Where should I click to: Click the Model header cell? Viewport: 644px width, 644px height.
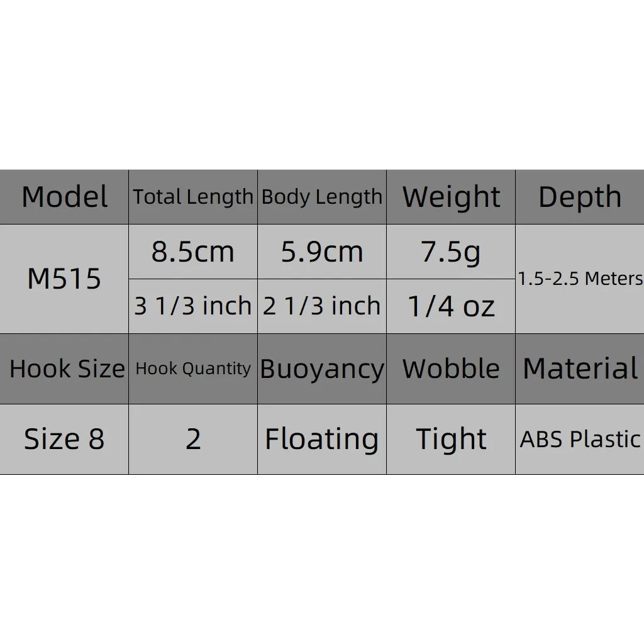pyautogui.click(x=64, y=197)
